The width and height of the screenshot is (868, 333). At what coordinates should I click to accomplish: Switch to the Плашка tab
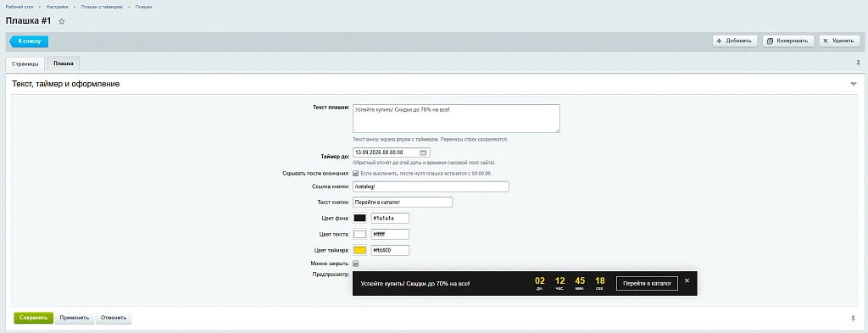(x=64, y=64)
